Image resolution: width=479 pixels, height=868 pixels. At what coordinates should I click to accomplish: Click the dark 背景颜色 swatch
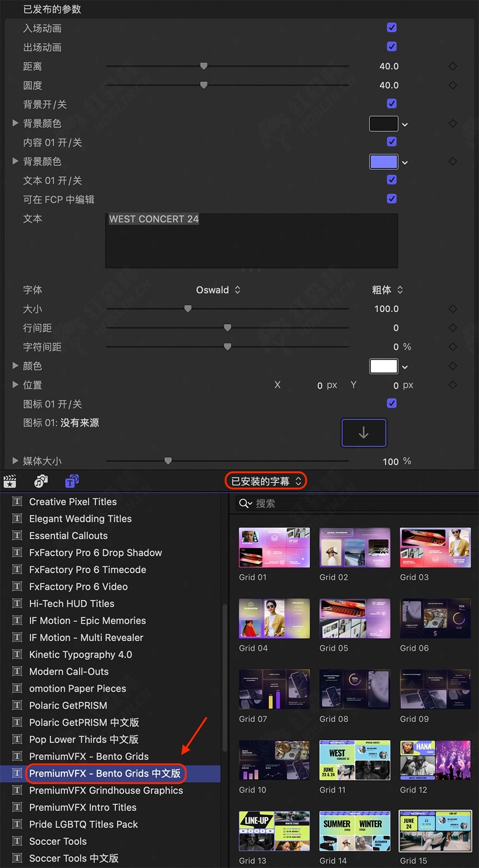(384, 123)
